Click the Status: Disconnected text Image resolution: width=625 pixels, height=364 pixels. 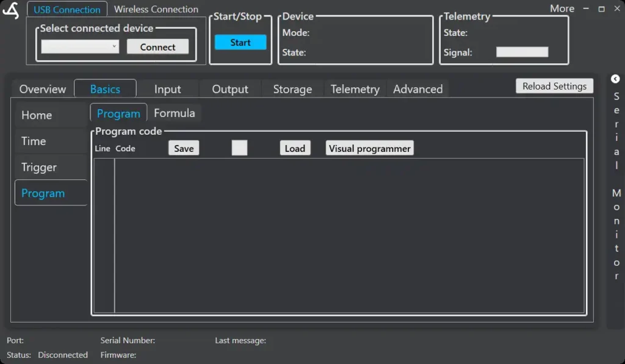pos(47,355)
